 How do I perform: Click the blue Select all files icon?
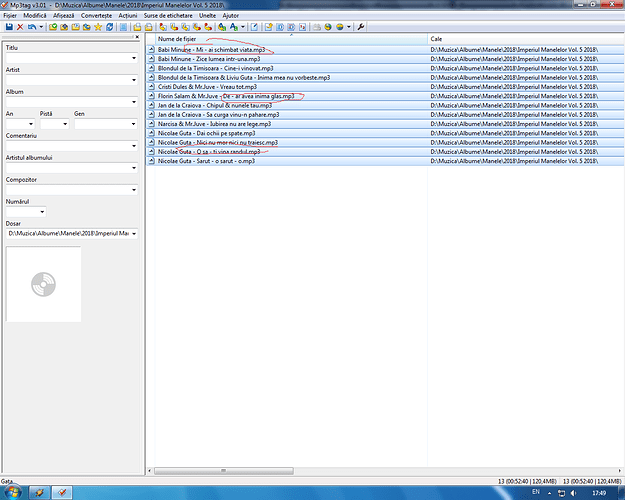point(124,27)
